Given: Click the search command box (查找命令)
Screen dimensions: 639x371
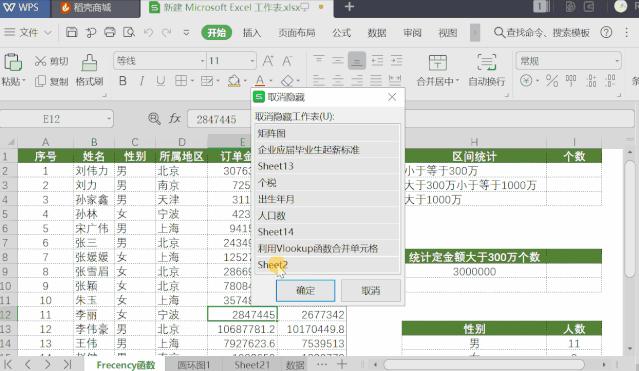Looking at the screenshot, I should pyautogui.click(x=542, y=32).
